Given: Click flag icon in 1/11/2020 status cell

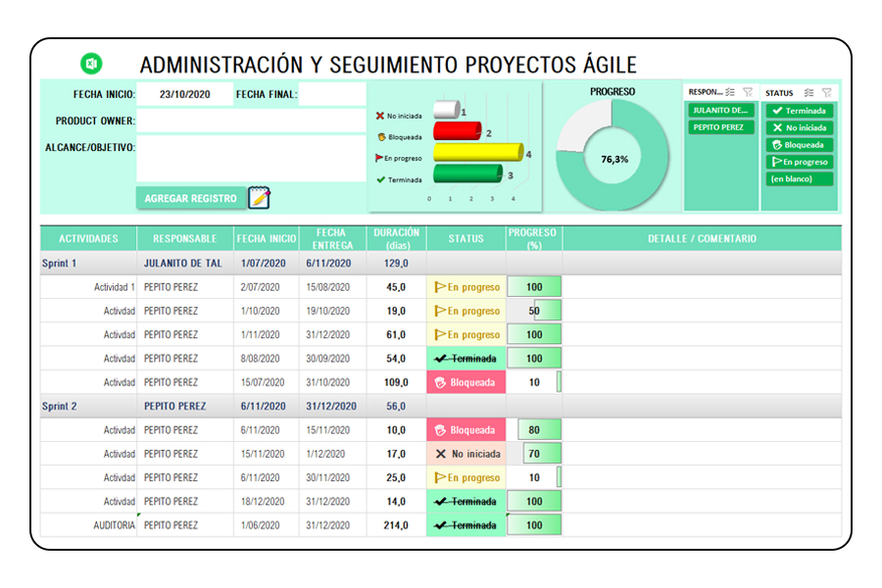Looking at the screenshot, I should [x=440, y=335].
